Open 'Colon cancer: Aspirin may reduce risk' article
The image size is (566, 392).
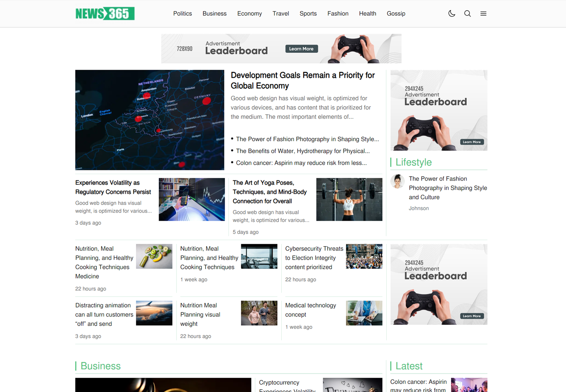301,163
